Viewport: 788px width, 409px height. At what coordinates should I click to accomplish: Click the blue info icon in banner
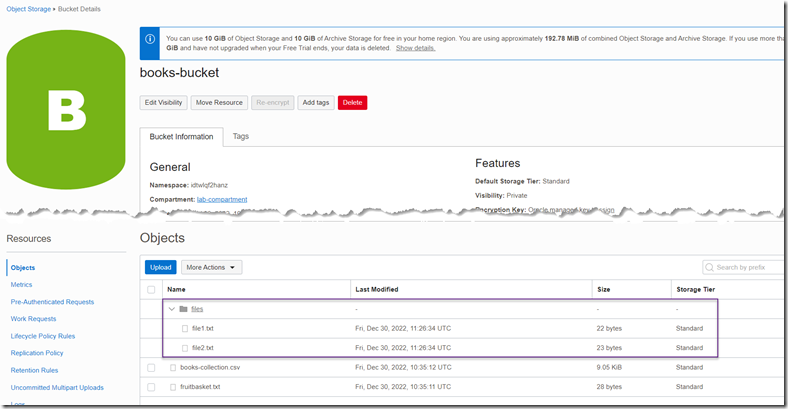[x=149, y=41]
